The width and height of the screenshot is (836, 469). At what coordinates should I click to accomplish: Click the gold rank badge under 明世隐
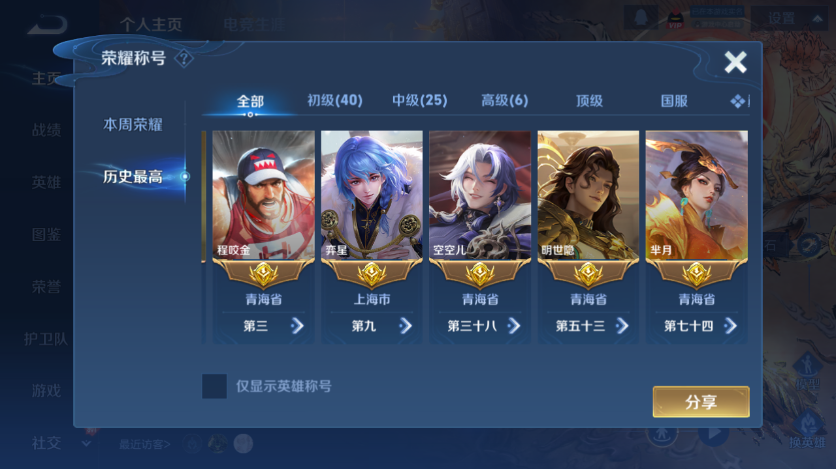point(588,274)
